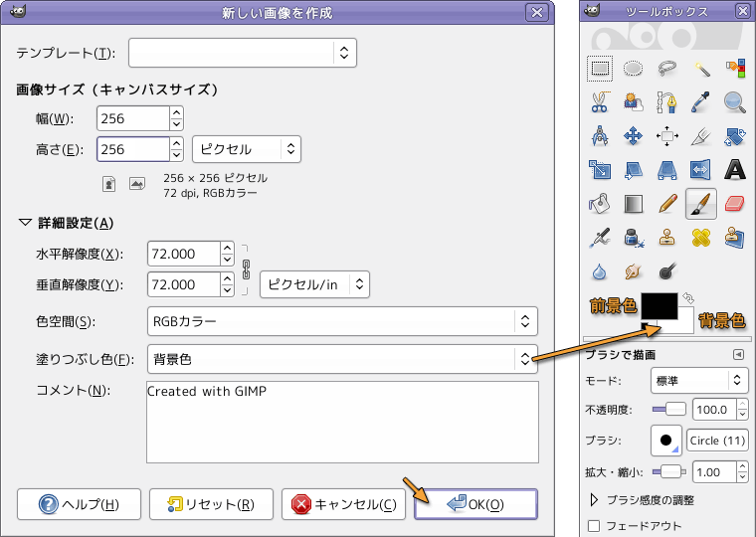Select the Perspective tool
The width and height of the screenshot is (756, 537).
(666, 170)
